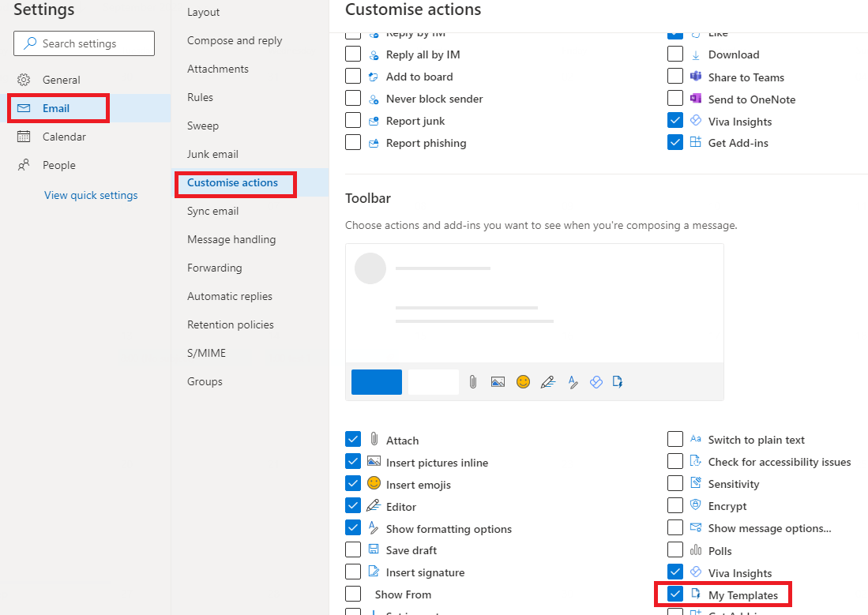Enable the Polls checkbox
Viewport: 868px width, 615px height.
coord(675,549)
